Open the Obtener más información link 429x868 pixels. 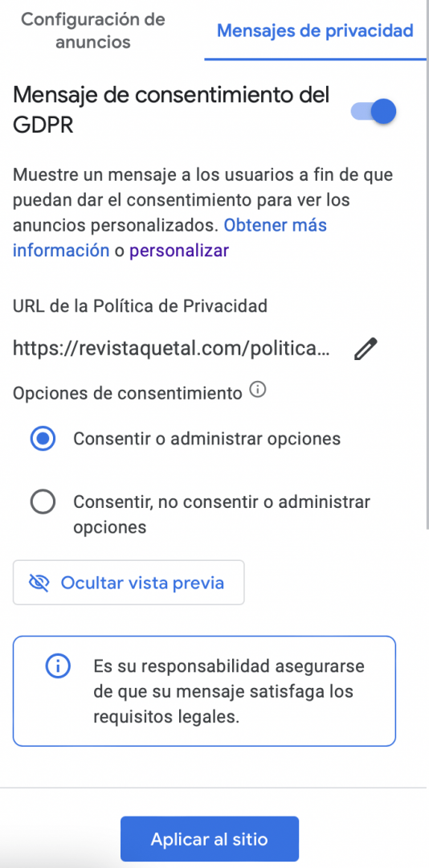(x=170, y=238)
